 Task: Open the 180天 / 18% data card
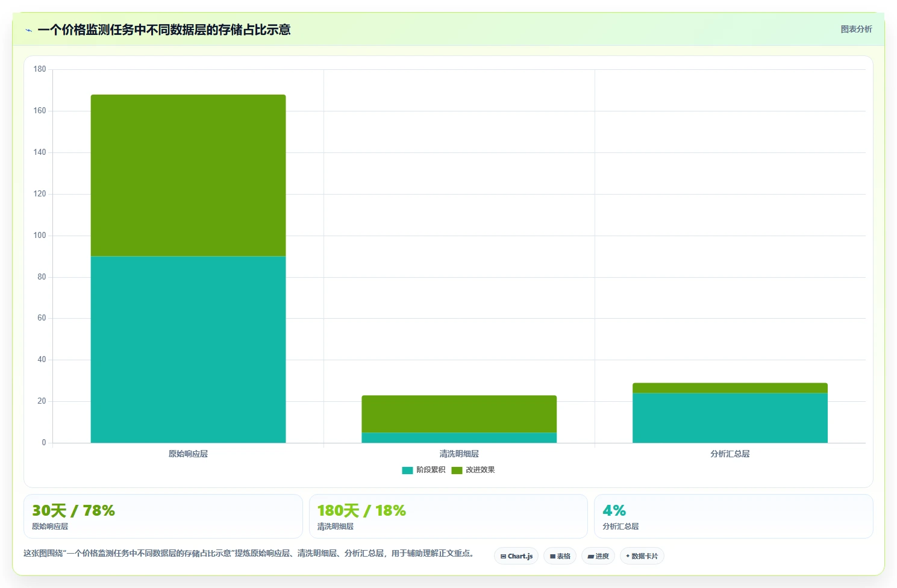click(448, 516)
